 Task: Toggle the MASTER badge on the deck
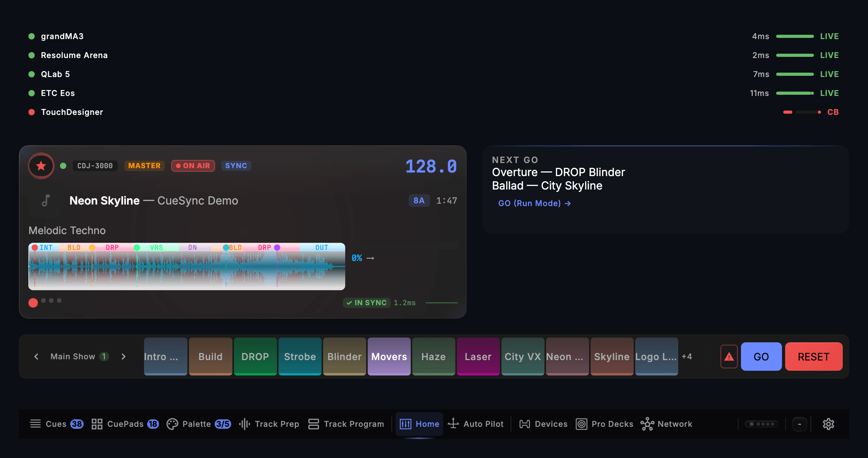click(x=144, y=166)
